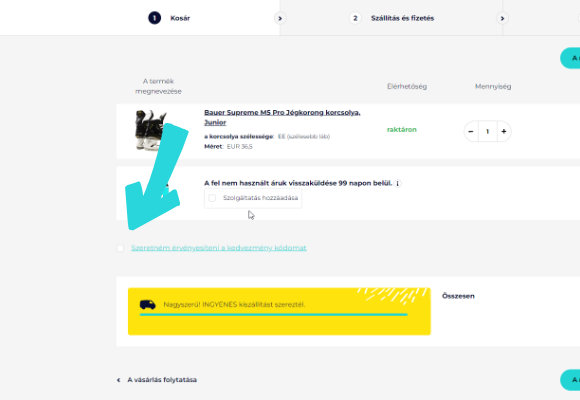
Task: Increase quantity with the plus button
Action: tap(504, 131)
